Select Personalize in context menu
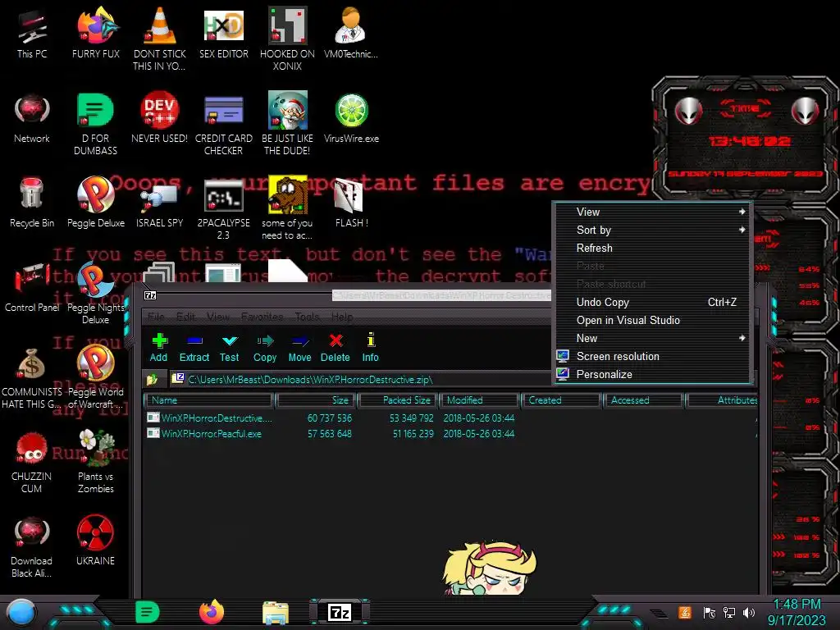 click(x=652, y=374)
